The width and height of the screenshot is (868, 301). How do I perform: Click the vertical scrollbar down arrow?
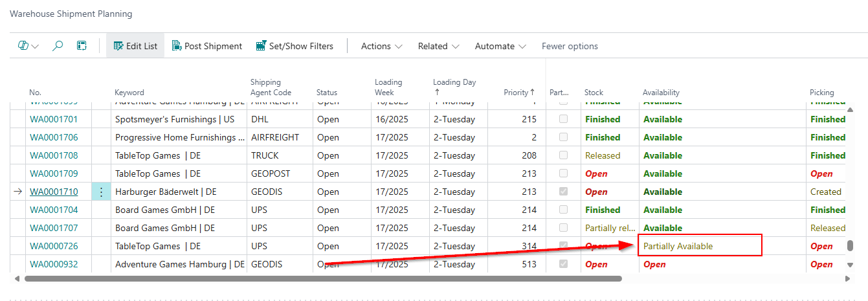pos(850,265)
